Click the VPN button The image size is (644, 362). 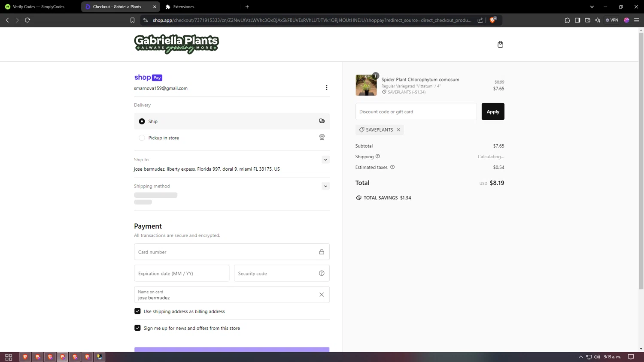[x=612, y=20]
